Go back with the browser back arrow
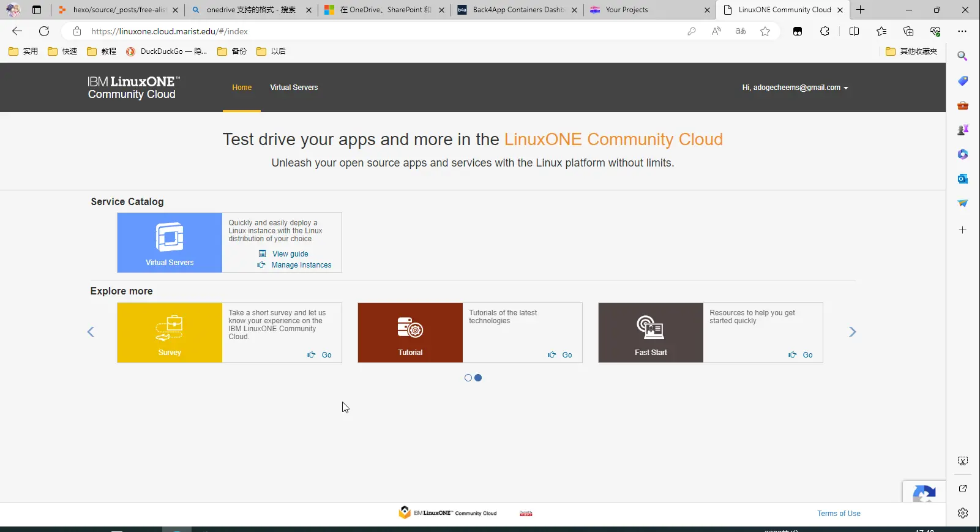980x532 pixels. [x=17, y=31]
